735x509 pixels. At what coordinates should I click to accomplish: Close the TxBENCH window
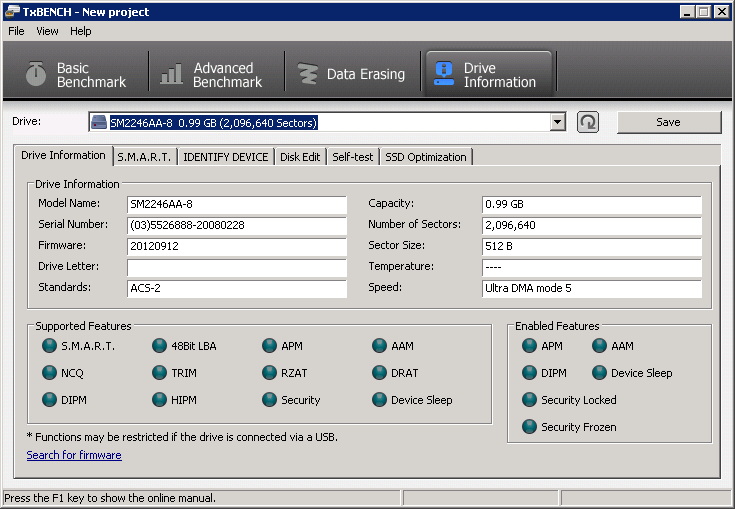tap(722, 12)
